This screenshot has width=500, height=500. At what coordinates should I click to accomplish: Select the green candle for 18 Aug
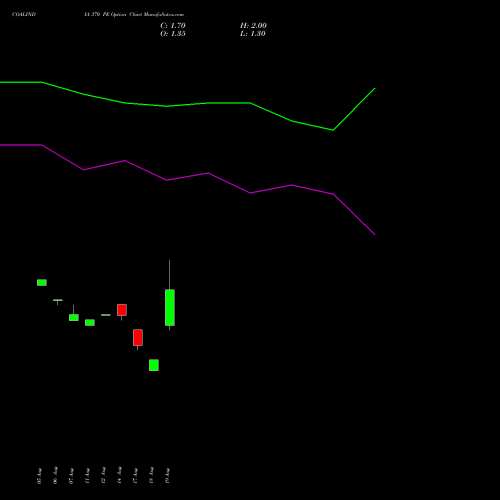[x=154, y=365]
